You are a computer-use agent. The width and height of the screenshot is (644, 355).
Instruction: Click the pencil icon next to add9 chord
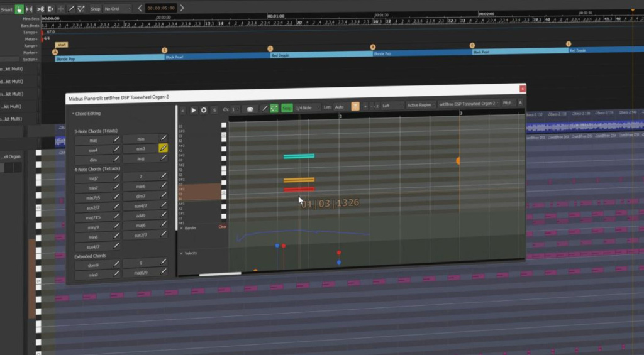(x=164, y=214)
